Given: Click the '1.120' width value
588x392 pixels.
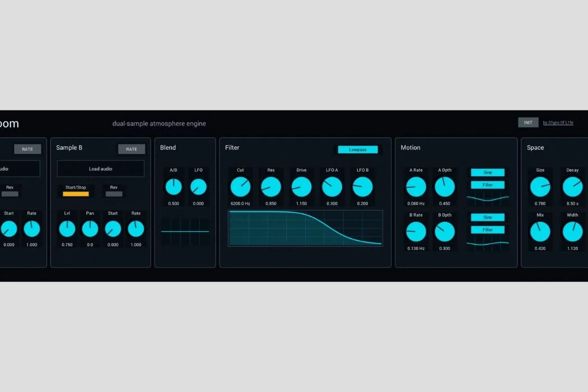Looking at the screenshot, I should tap(573, 248).
